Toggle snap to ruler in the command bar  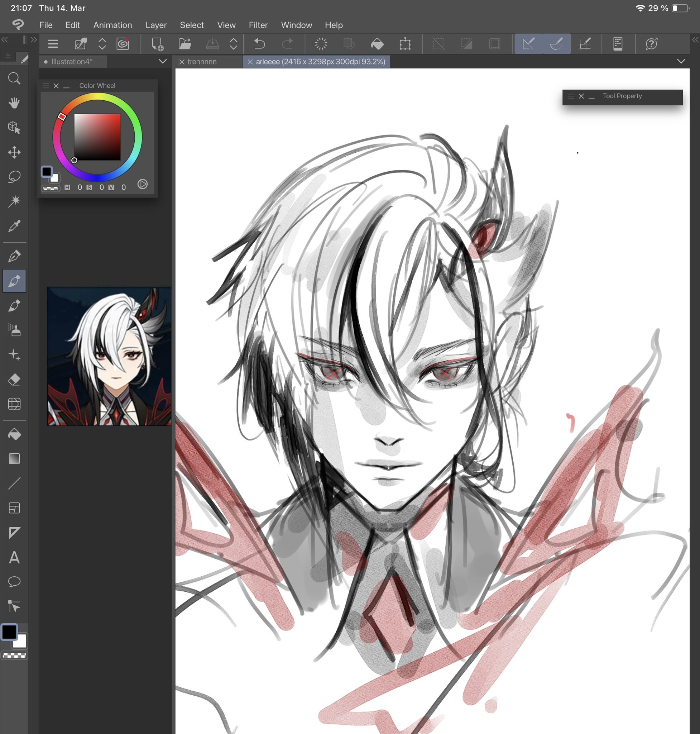528,44
